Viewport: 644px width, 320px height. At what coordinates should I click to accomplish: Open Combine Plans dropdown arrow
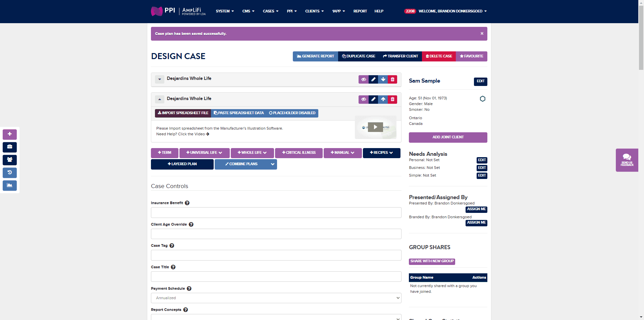click(273, 164)
